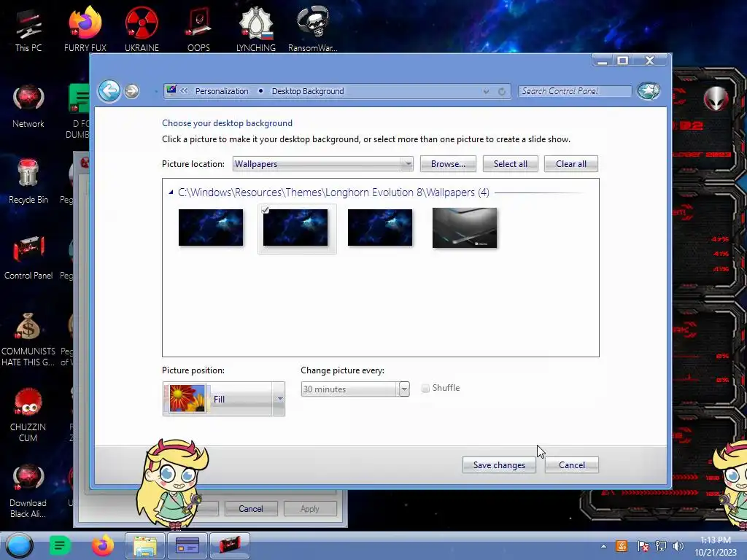Screen dimensions: 747x560
Task: Click the Clear all button
Action: [570, 164]
